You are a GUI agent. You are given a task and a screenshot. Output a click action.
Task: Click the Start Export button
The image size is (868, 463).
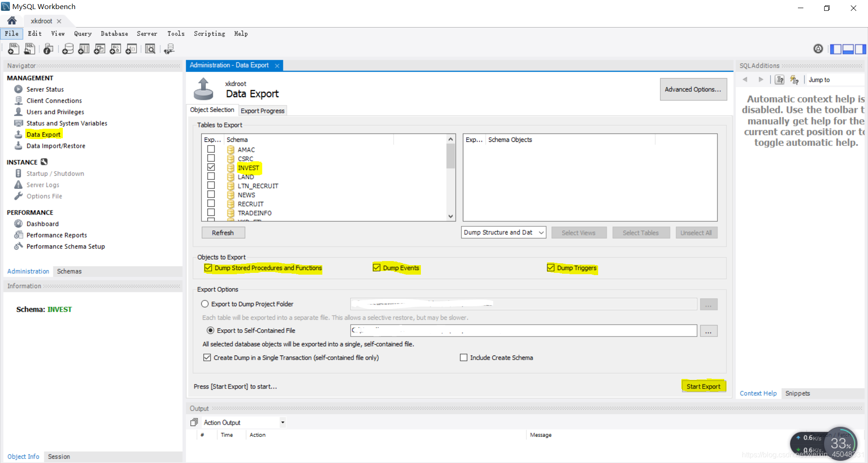point(703,386)
